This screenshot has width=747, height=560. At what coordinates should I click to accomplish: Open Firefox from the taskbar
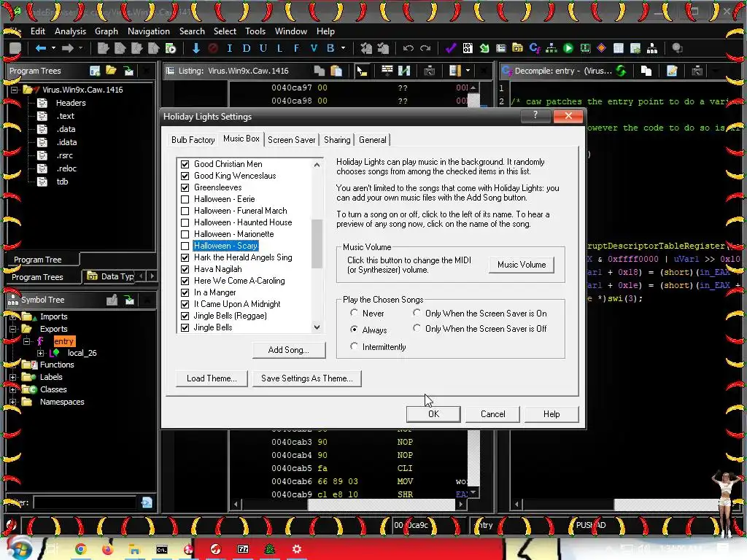[x=107, y=549]
